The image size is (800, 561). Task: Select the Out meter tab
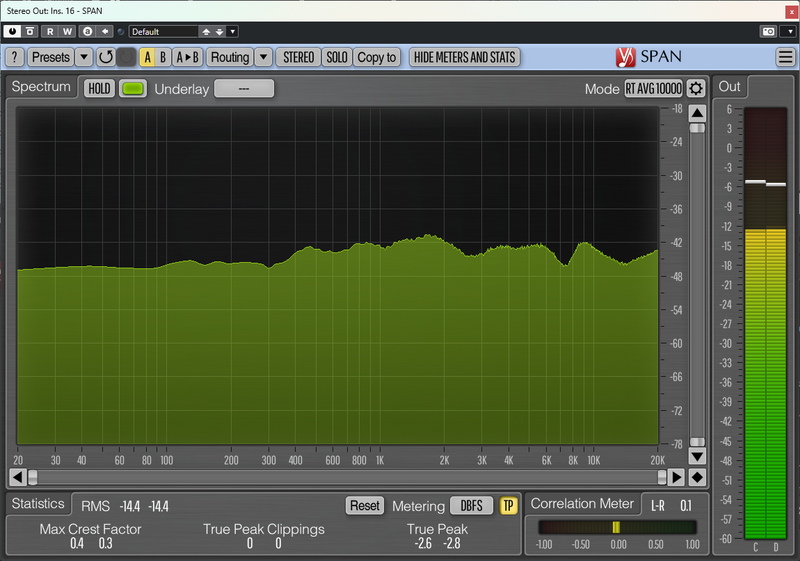pyautogui.click(x=730, y=87)
